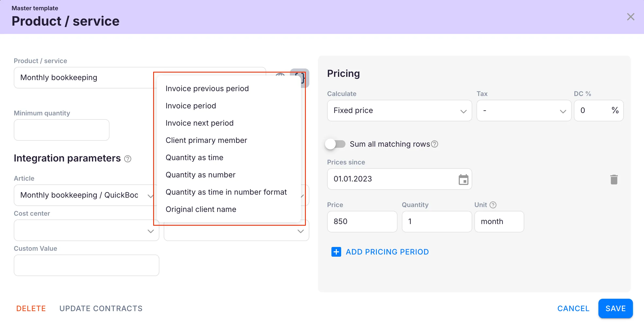Click the curly braces variable insert icon

[x=303, y=78]
